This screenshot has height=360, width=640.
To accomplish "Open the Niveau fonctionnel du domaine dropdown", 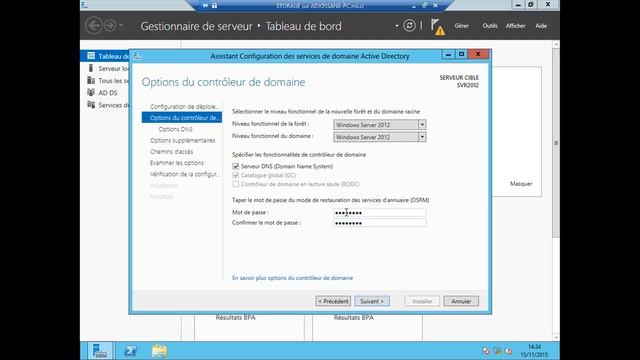I will (x=422, y=137).
